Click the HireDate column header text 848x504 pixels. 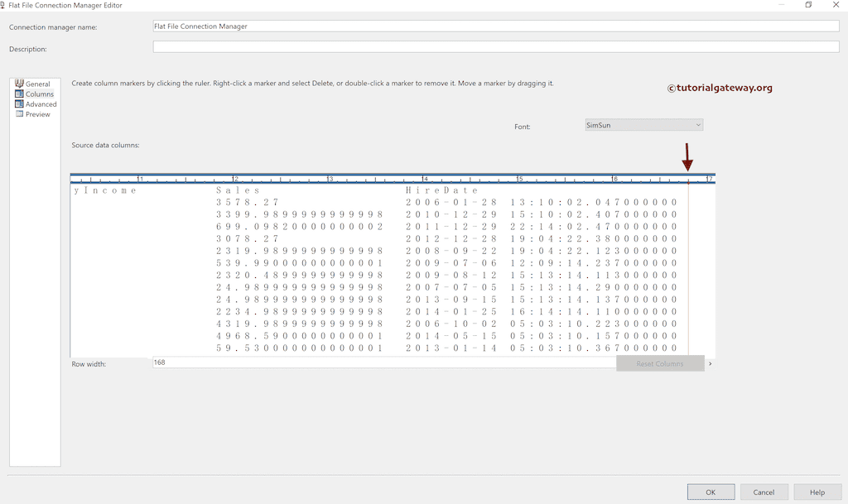pos(442,190)
